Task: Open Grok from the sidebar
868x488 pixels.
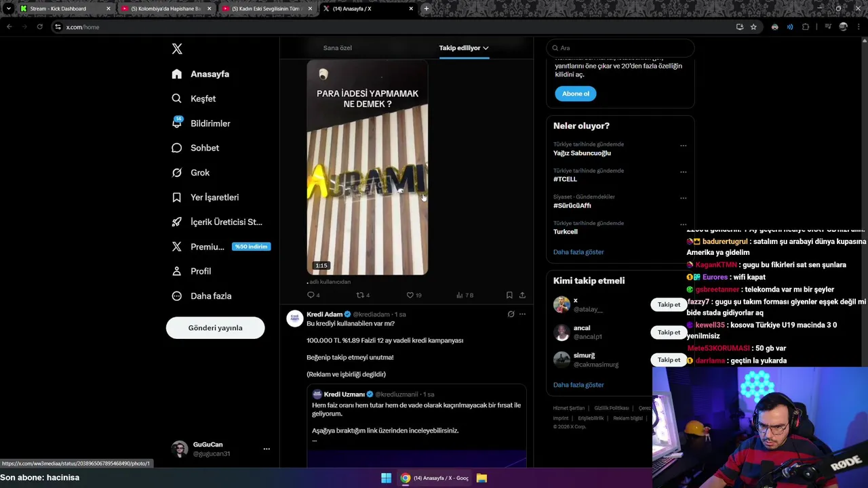Action: [191, 172]
